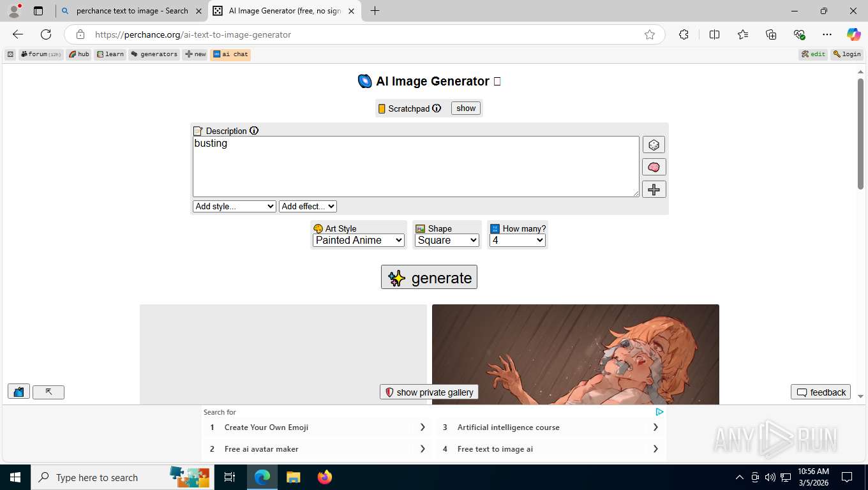Click the generate button
The height and width of the screenshot is (490, 868).
click(x=429, y=278)
